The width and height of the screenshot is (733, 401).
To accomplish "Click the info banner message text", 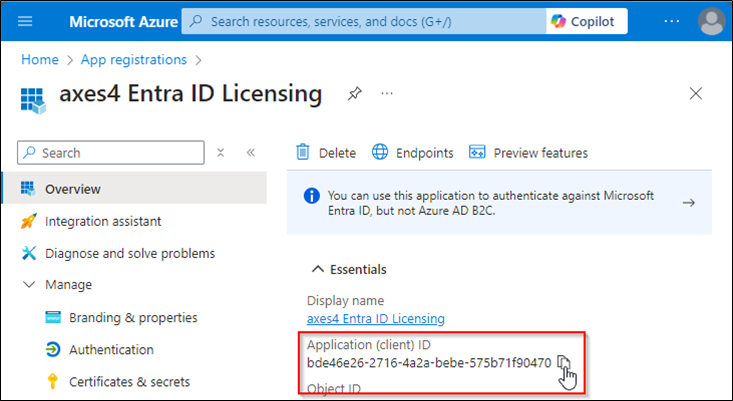I will click(x=491, y=203).
